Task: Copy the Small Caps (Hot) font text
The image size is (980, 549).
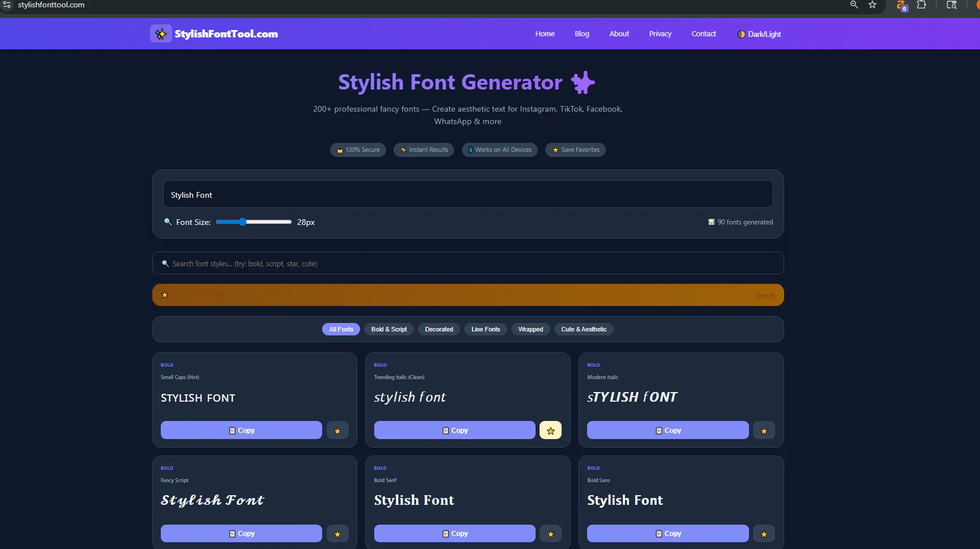Action: pyautogui.click(x=241, y=430)
